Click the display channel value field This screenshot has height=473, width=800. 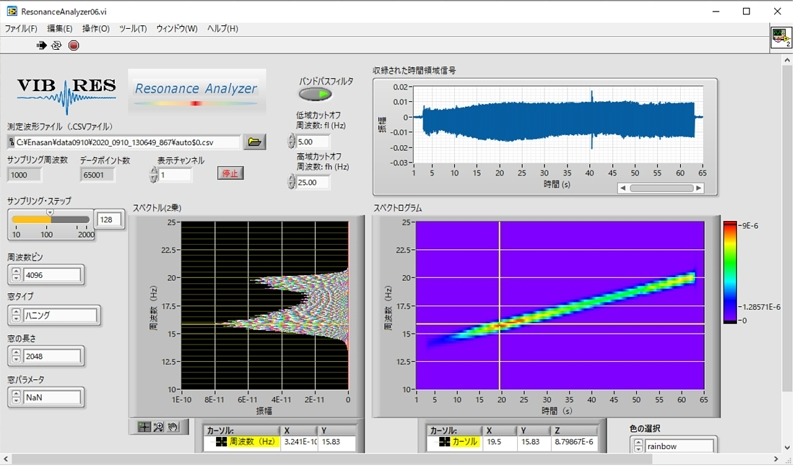coord(175,175)
